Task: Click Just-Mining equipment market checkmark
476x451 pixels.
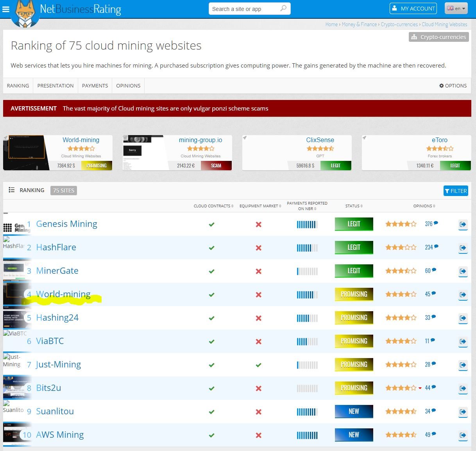Action: coord(258,365)
